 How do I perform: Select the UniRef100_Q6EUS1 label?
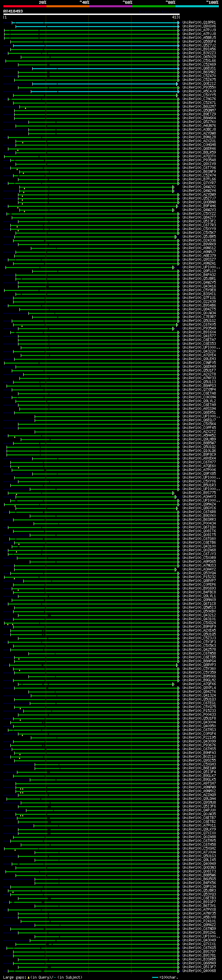click(199, 68)
